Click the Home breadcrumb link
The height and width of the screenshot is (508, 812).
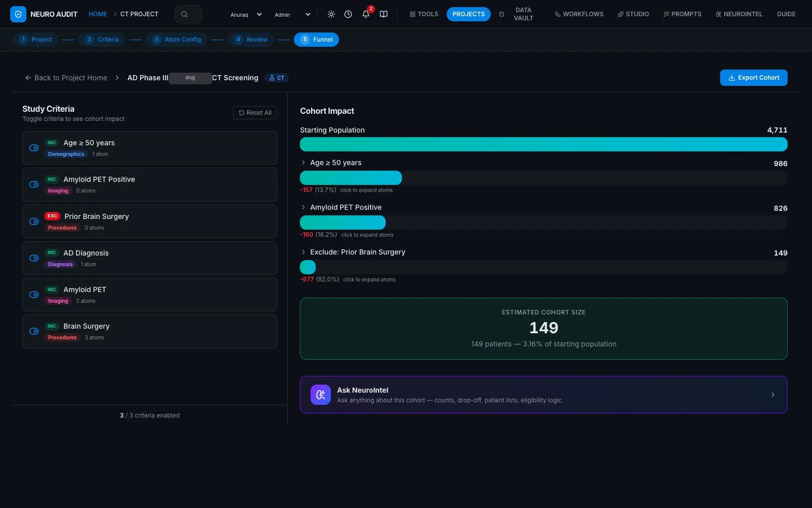[x=98, y=14]
